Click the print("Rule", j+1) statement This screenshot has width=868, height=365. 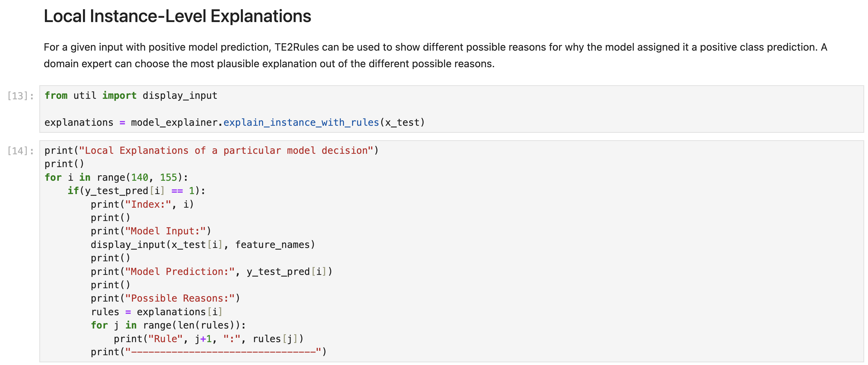(x=208, y=339)
